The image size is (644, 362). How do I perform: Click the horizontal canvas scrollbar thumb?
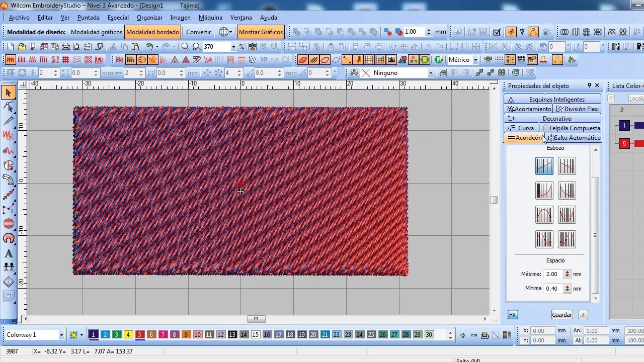256,319
